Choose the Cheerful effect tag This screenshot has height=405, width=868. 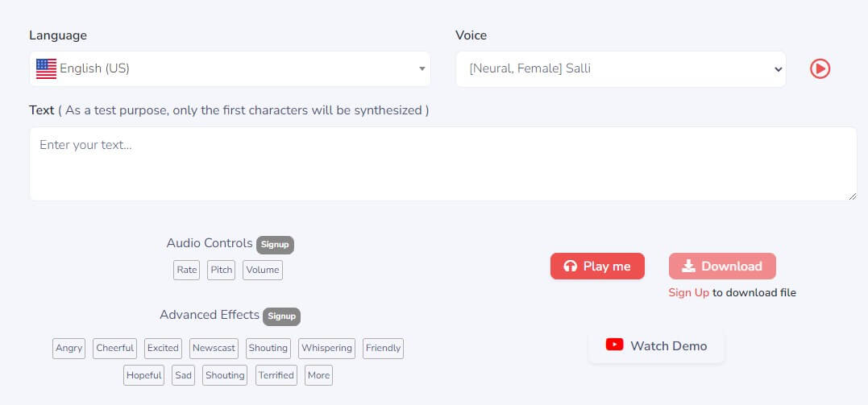point(115,348)
